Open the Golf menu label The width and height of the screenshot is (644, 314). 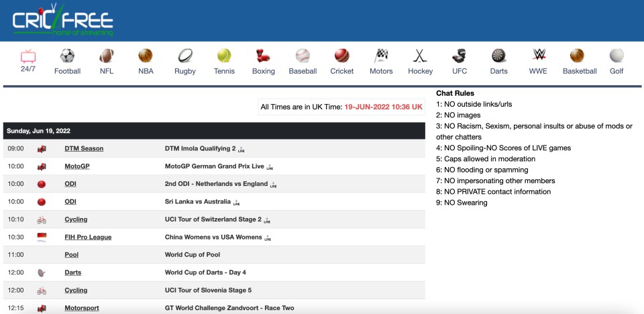(x=616, y=71)
